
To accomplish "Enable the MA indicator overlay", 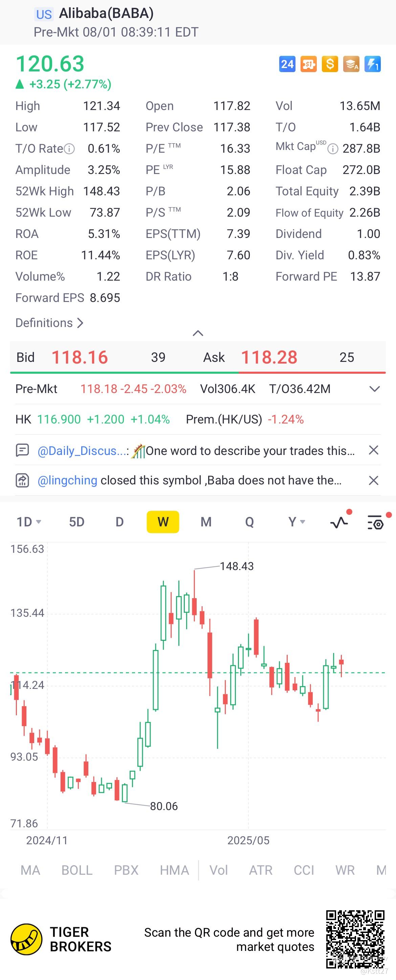I will point(30,870).
